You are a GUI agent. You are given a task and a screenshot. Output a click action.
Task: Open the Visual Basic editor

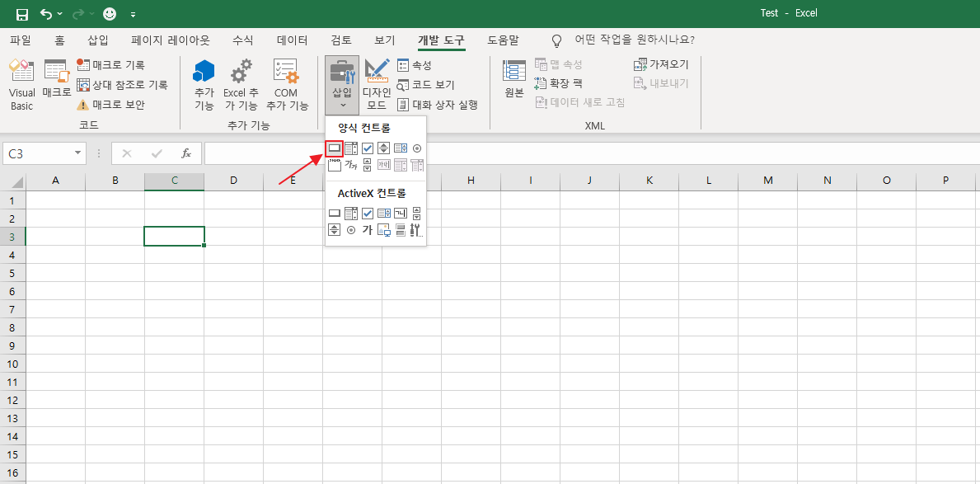point(22,84)
